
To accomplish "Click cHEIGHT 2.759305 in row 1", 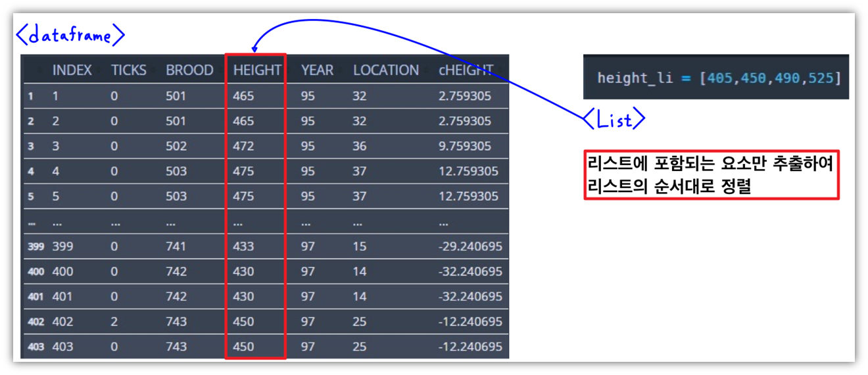I will (x=465, y=96).
